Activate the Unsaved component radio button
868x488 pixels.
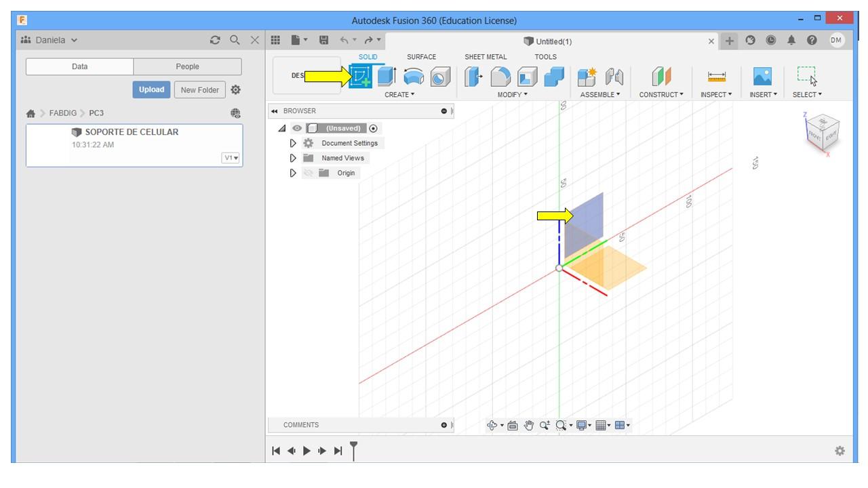pyautogui.click(x=374, y=128)
